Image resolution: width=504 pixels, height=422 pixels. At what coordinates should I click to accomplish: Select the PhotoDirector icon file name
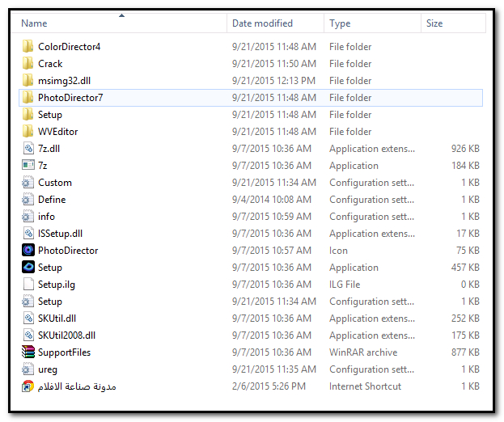point(68,251)
